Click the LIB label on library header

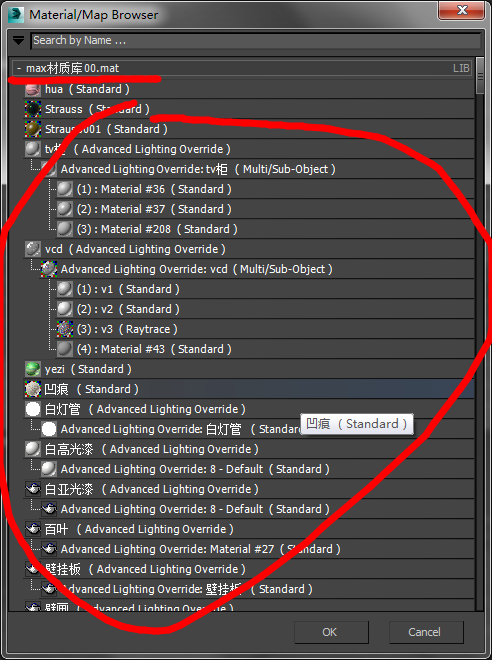(461, 68)
